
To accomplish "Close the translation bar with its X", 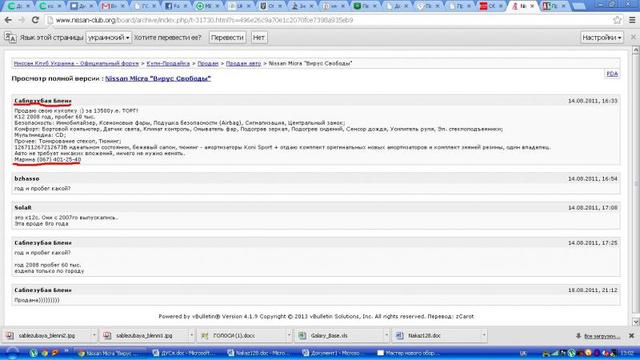I will 633,37.
